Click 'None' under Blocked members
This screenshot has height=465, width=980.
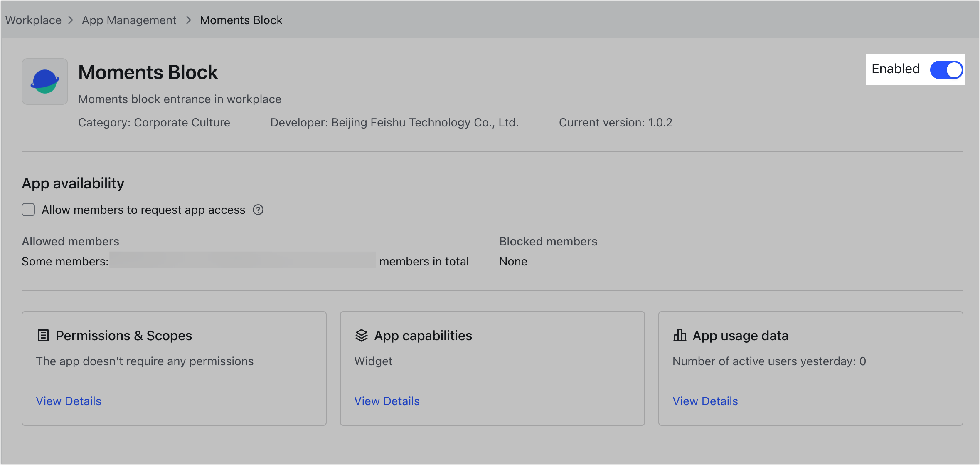[x=513, y=261]
